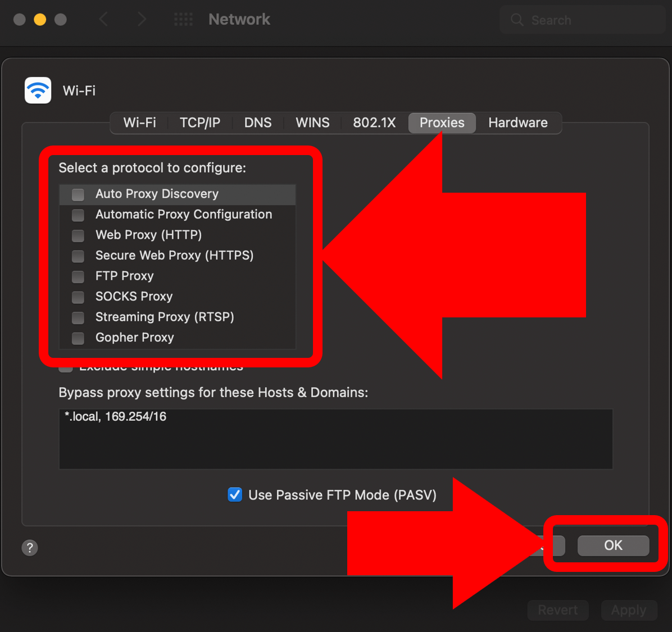Screen dimensions: 672x632
Task: Switch to the DNS tab
Action: 258,123
